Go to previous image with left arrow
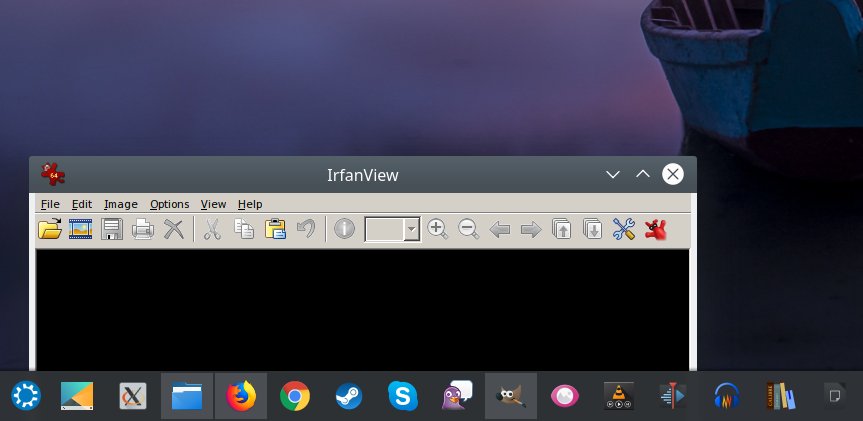Viewport: 863px width, 421px height. click(500, 229)
